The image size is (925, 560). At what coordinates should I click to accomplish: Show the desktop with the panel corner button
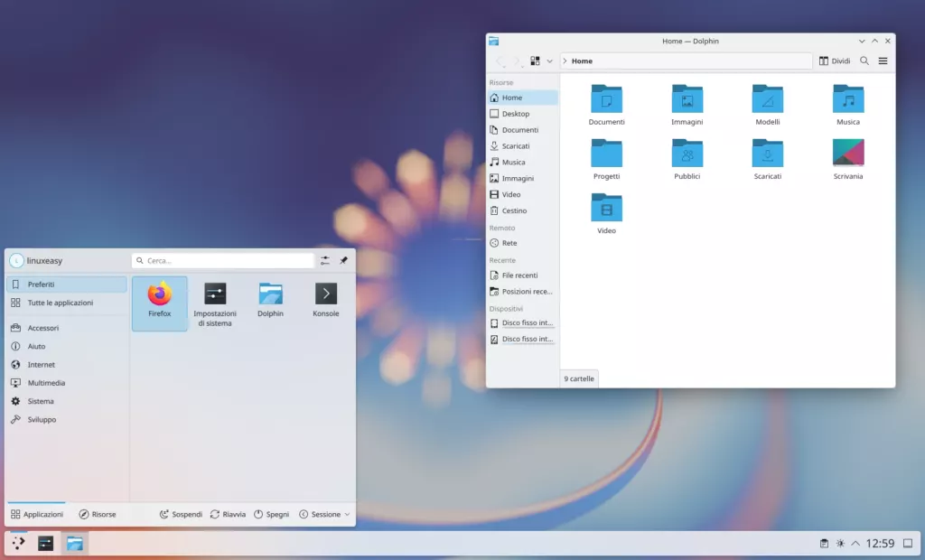click(x=908, y=543)
